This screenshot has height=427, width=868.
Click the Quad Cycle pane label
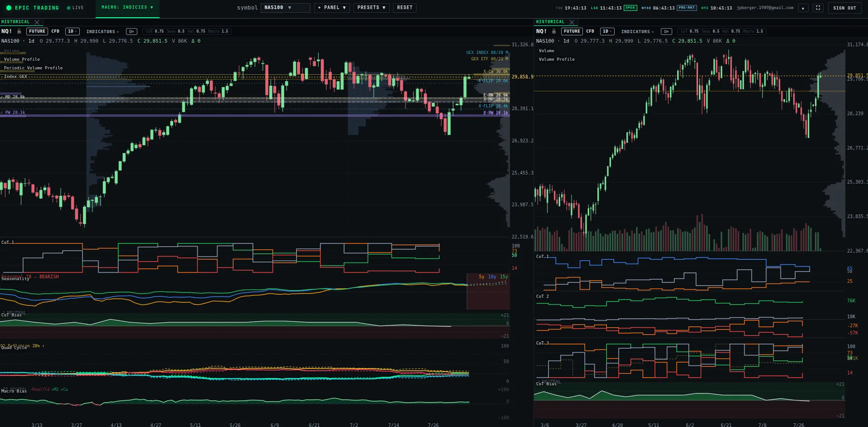point(14,348)
